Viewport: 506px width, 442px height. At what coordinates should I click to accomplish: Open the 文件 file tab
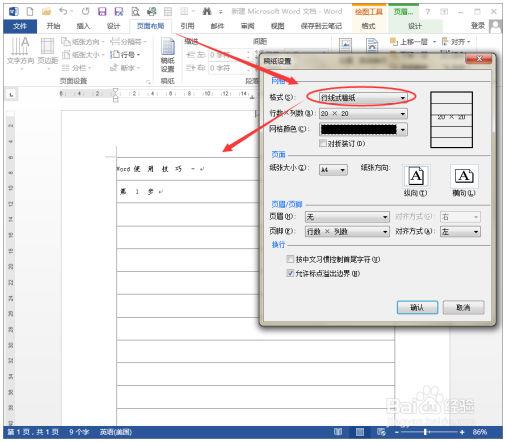[x=20, y=26]
